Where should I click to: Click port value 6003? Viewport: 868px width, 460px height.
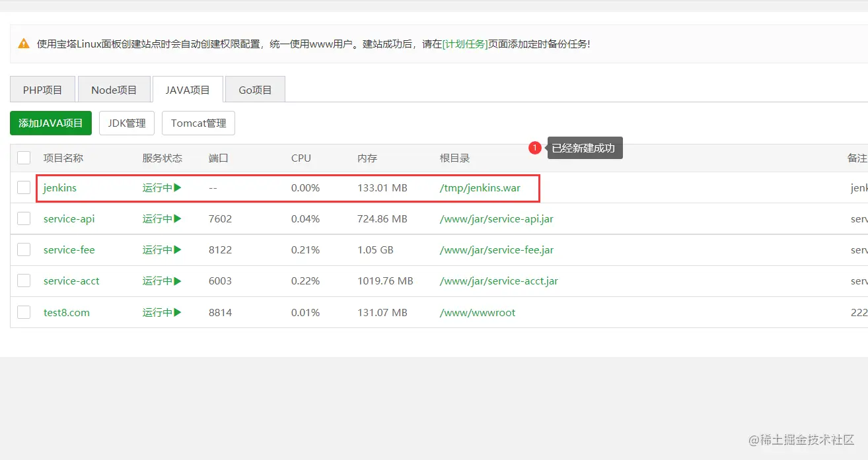tap(220, 280)
